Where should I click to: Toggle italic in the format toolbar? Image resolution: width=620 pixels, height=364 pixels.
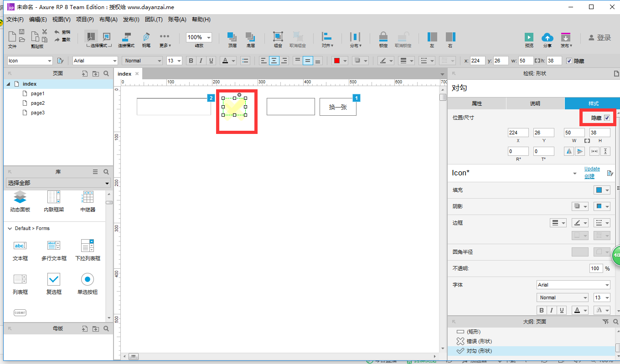coord(201,61)
